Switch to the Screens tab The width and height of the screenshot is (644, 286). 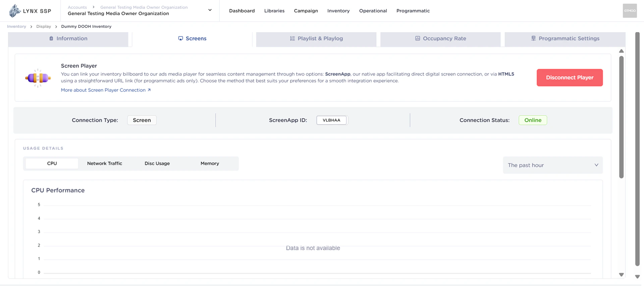(x=192, y=39)
